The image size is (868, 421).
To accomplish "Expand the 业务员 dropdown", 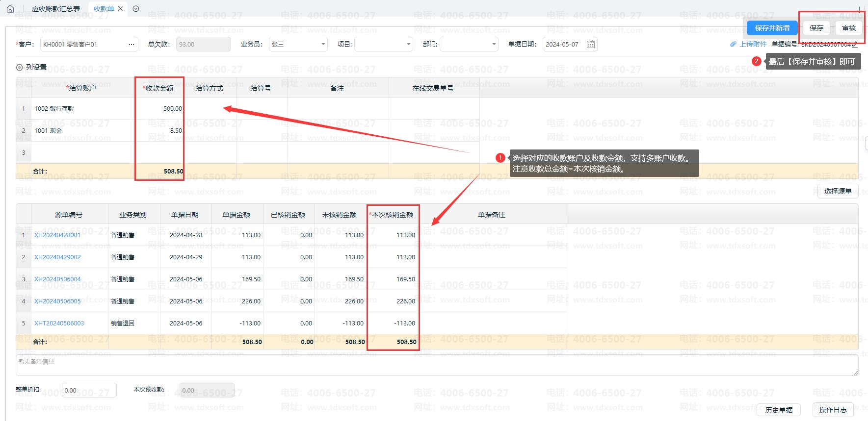I will pyautogui.click(x=323, y=45).
